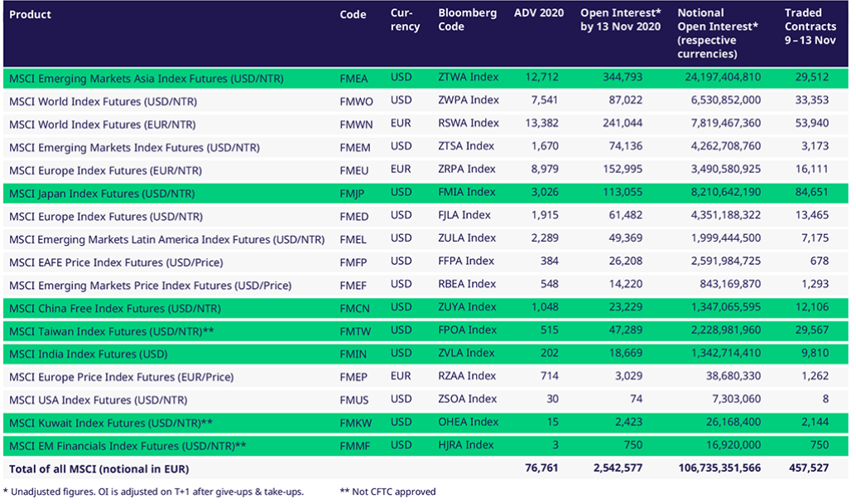856x504 pixels.
Task: Click the 'Not CFTC approved' footnote
Action: coord(387,492)
